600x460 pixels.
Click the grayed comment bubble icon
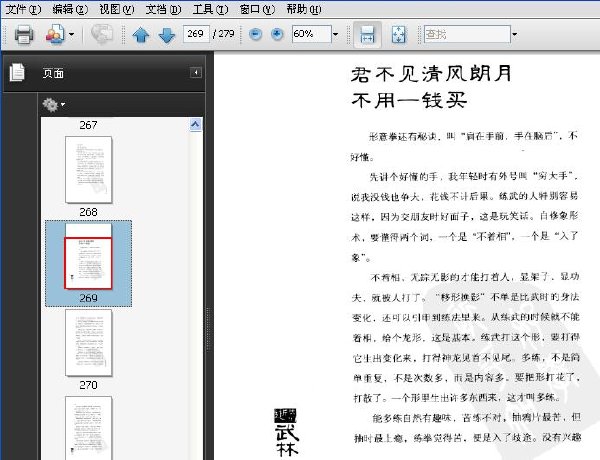(x=102, y=34)
